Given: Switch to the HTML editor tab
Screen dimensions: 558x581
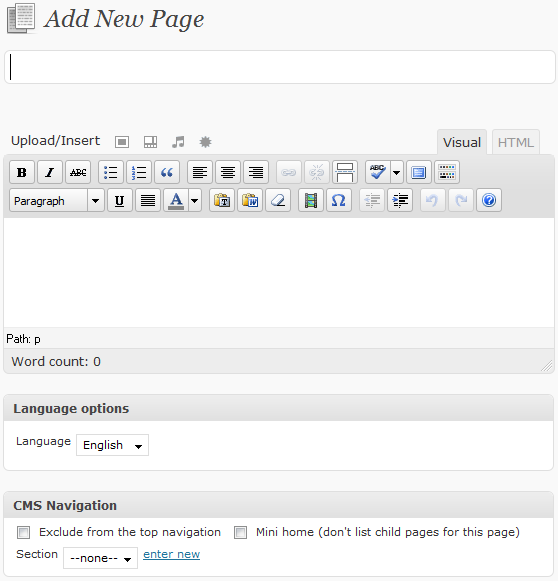Looking at the screenshot, I should coord(515,142).
